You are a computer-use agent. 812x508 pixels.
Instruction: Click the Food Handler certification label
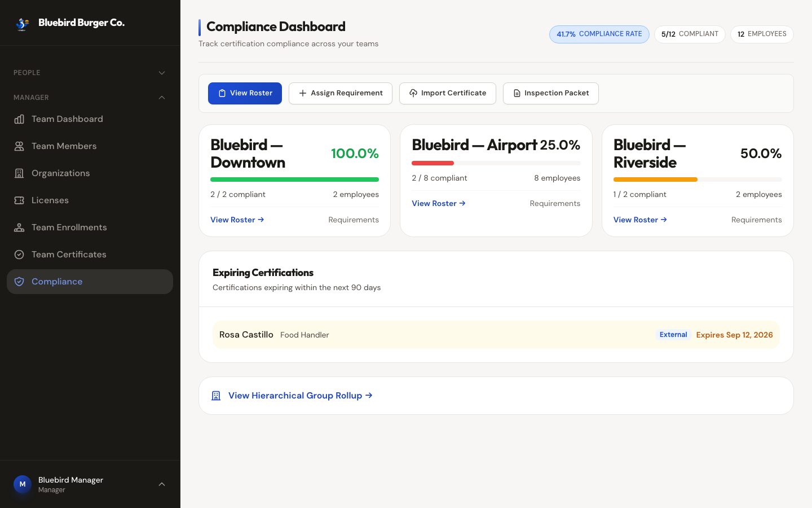tap(304, 335)
